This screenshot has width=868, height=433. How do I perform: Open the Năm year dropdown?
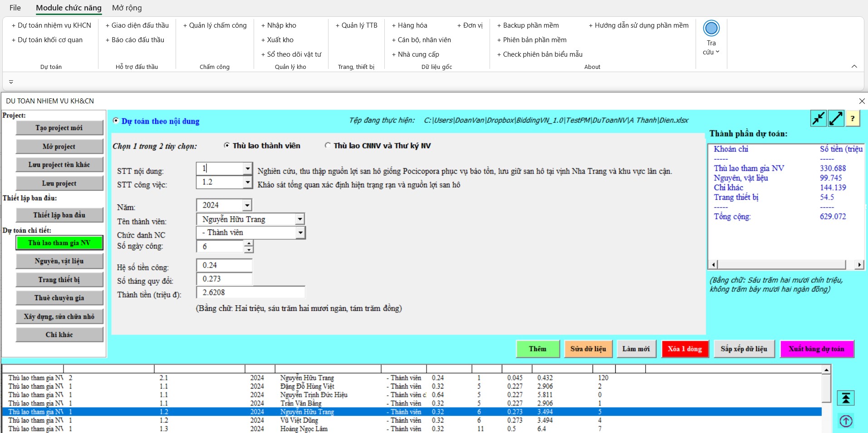point(247,205)
